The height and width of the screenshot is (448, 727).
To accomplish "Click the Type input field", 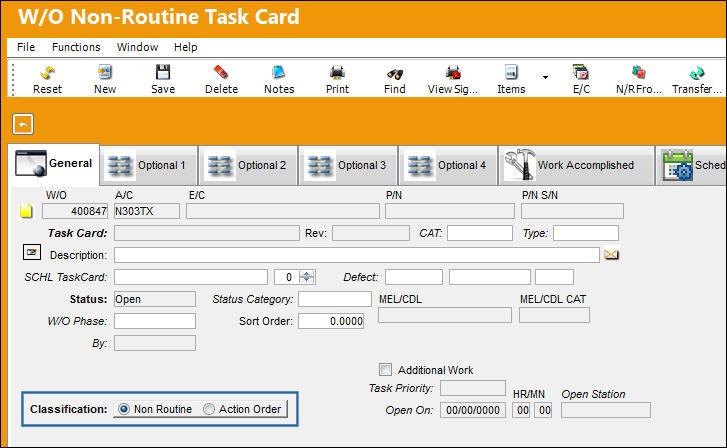I will (x=586, y=233).
